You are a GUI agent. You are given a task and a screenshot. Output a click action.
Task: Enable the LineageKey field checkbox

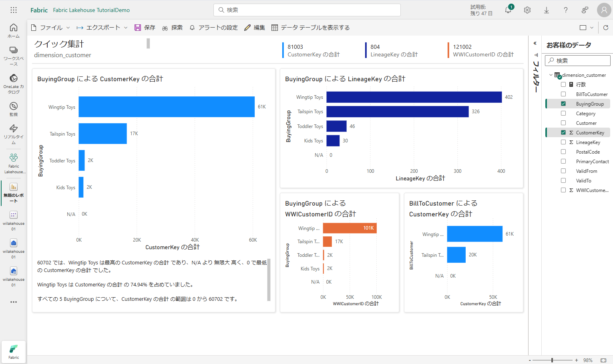click(x=563, y=142)
